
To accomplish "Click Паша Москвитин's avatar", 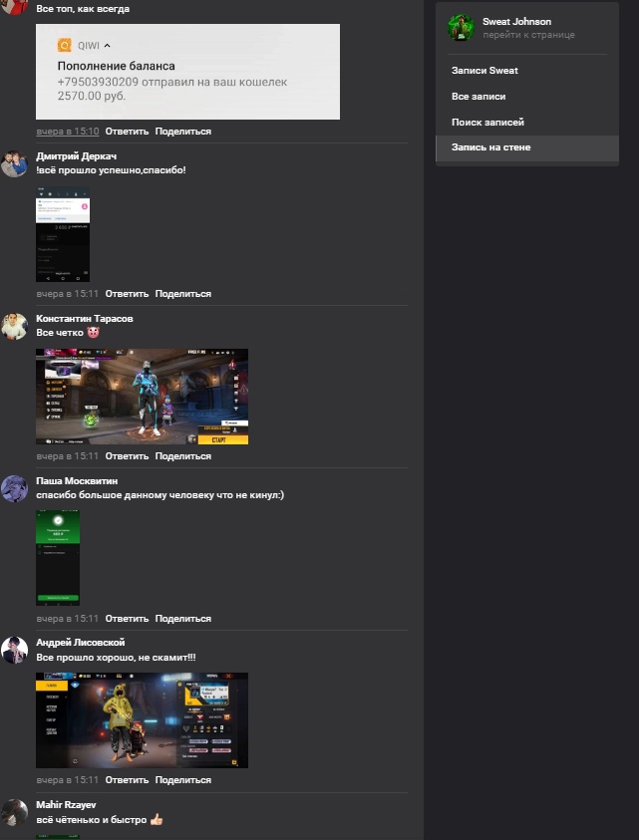I will tap(14, 489).
